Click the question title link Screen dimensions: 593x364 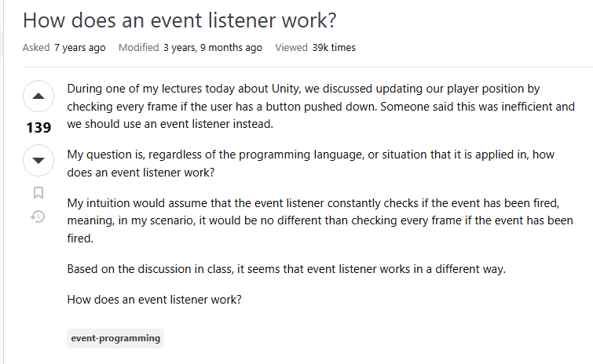180,20
